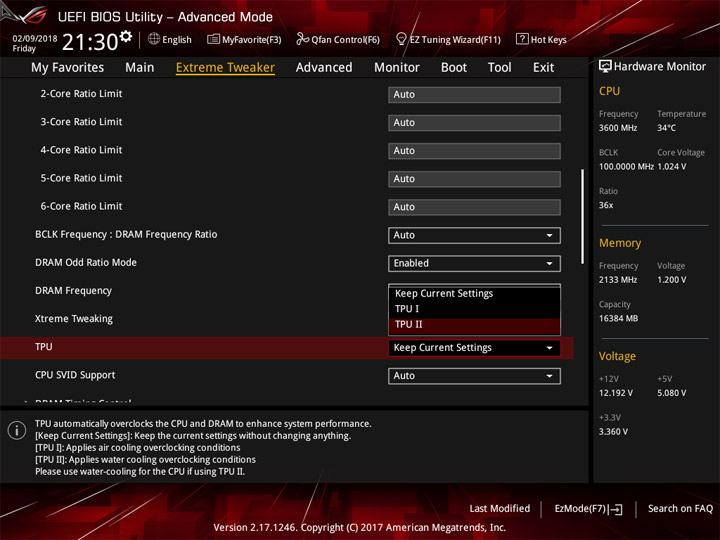
Task: Click the 6-Core Ratio Limit label
Action: [x=81, y=206]
